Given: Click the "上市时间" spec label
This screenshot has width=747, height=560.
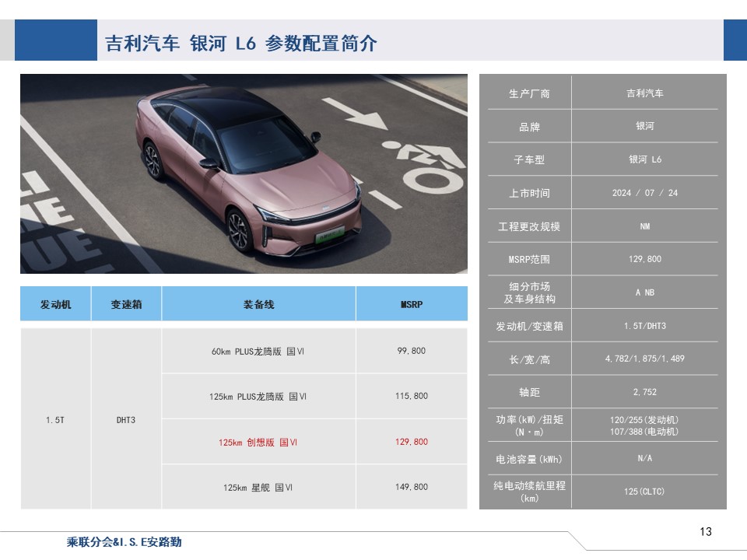Looking at the screenshot, I should (529, 194).
